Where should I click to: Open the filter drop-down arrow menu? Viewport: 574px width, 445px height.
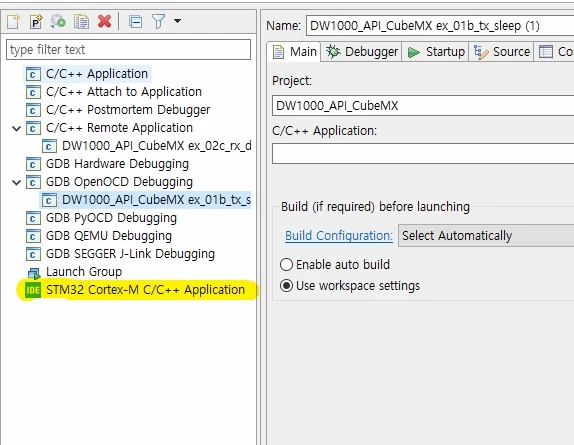177,21
